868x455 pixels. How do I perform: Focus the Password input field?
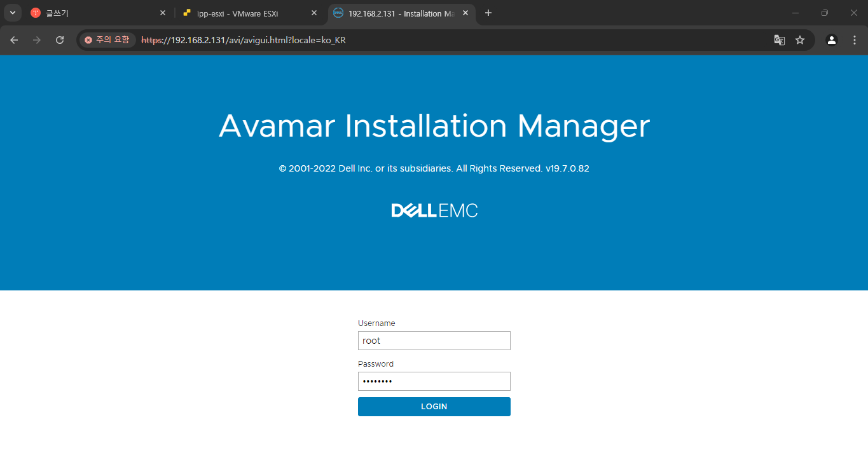[434, 381]
